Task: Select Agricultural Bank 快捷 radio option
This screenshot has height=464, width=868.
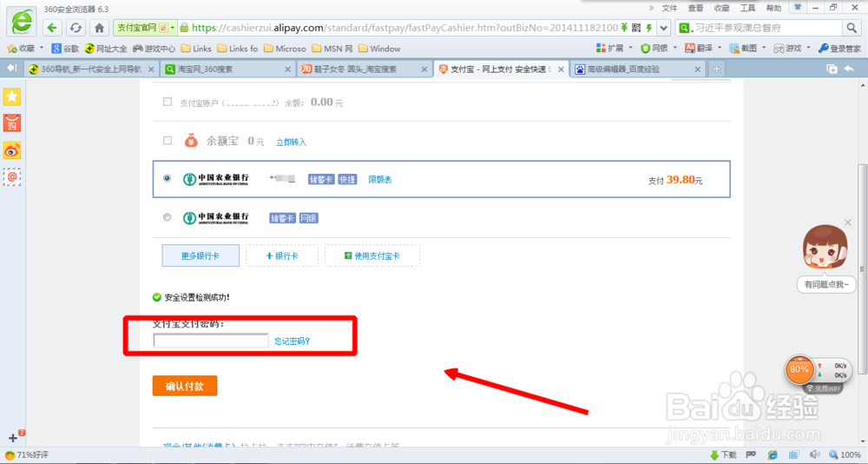Action: coord(168,178)
